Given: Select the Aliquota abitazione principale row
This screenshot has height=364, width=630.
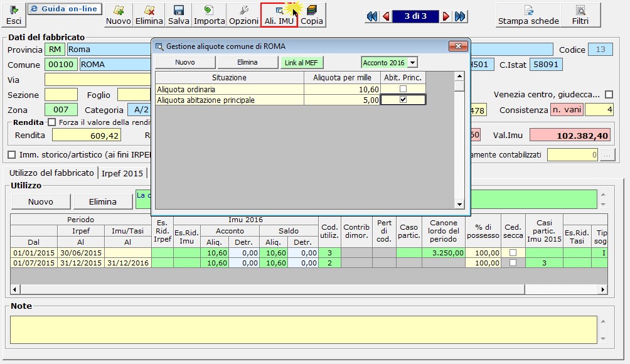Looking at the screenshot, I should pyautogui.click(x=290, y=100).
